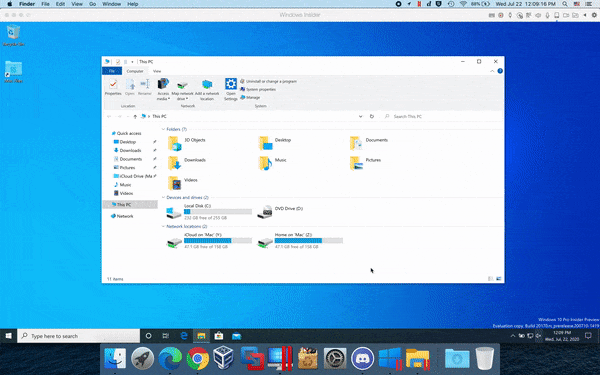Open macOS Window menu
The width and height of the screenshot is (600, 375).
tap(112, 4)
